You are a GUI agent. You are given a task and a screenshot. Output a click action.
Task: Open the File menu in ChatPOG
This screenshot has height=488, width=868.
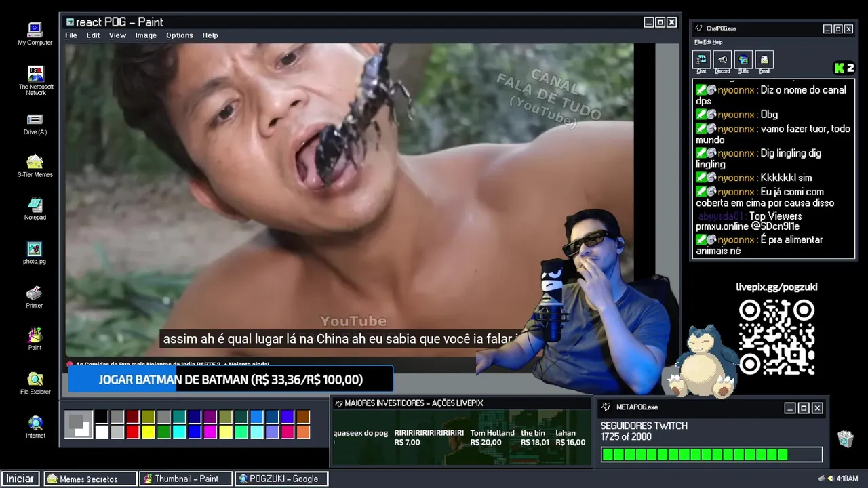[698, 43]
